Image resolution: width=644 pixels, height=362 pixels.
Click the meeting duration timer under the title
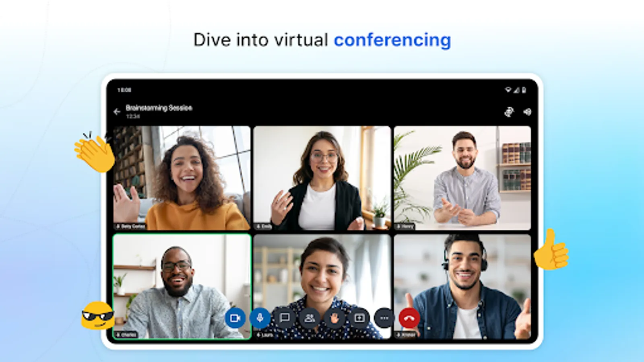[133, 116]
